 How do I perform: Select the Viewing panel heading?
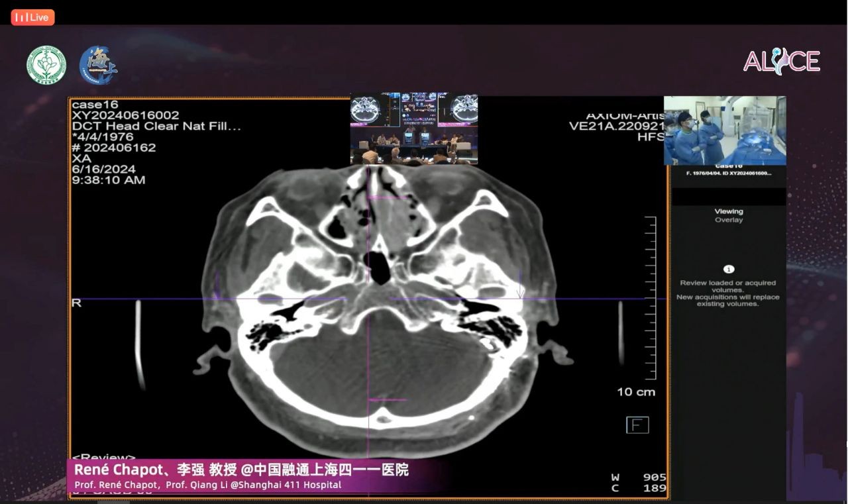coord(729,212)
